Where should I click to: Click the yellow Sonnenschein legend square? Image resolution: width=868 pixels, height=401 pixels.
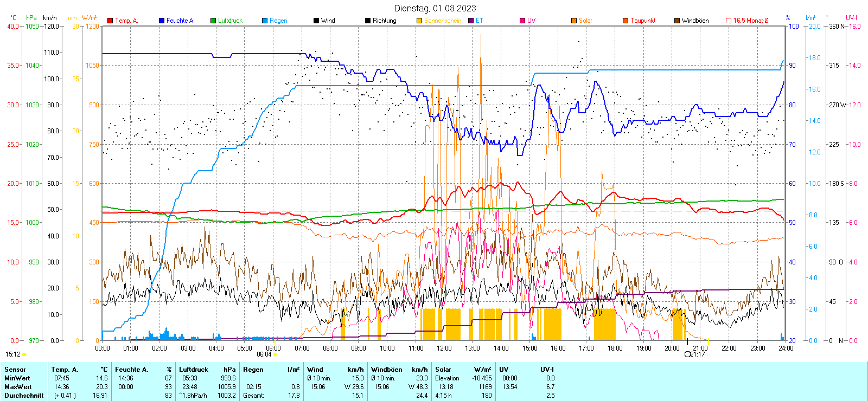419,21
